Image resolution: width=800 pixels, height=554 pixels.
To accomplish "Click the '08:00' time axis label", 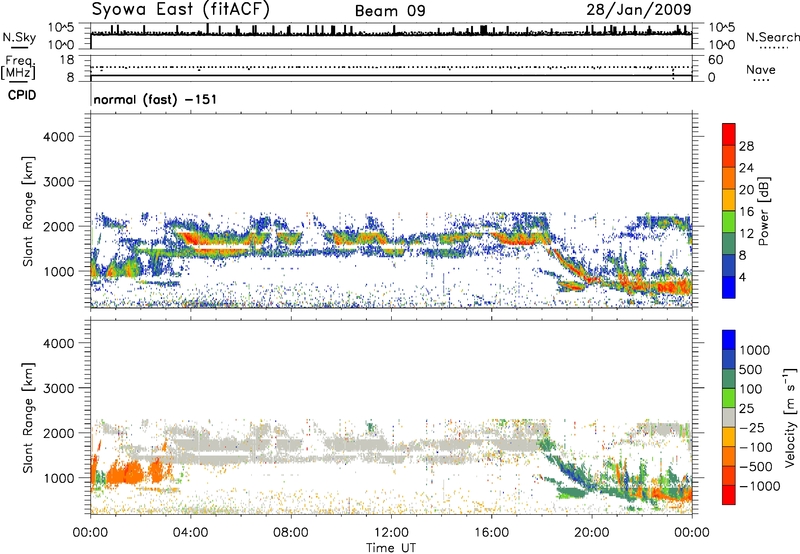I will point(290,533).
